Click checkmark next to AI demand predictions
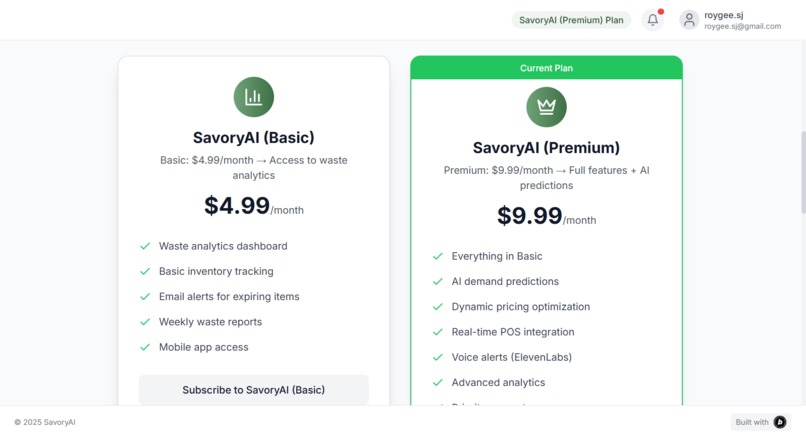 tap(437, 282)
